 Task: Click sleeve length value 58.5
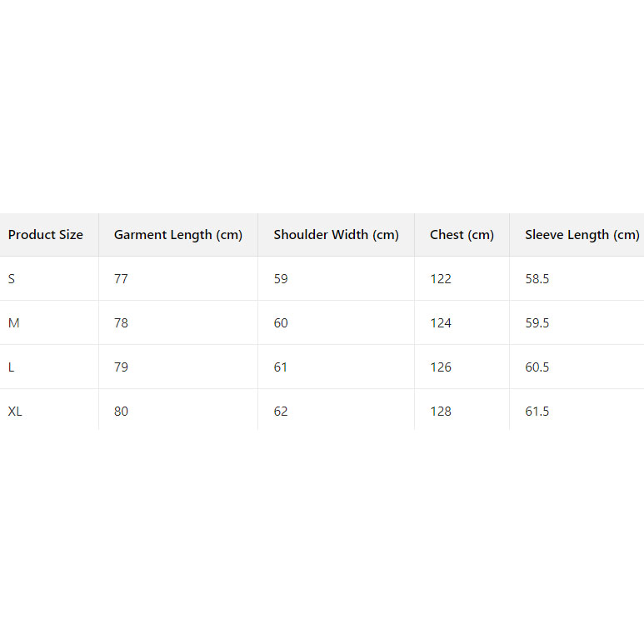click(537, 279)
